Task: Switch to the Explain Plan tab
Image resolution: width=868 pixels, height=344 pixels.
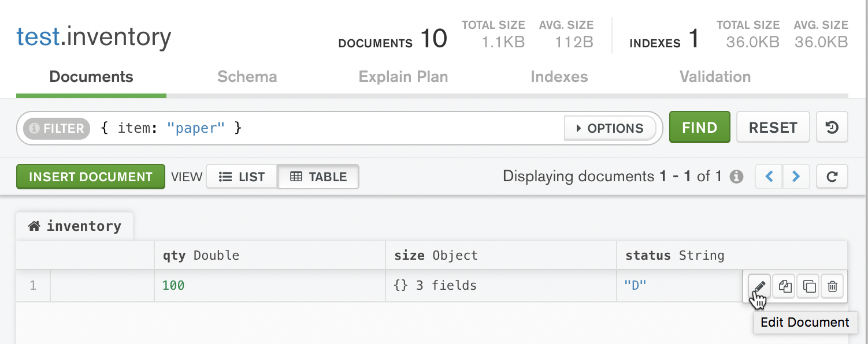Action: point(403,77)
